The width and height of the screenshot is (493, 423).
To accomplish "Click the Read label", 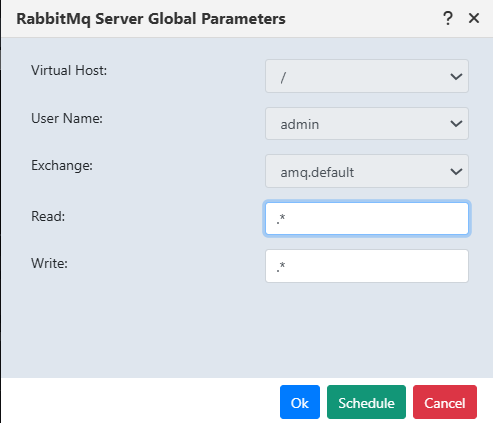I will click(x=48, y=216).
